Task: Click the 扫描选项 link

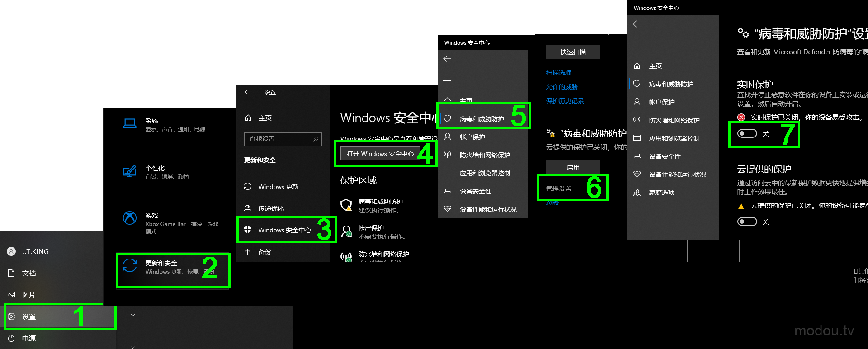Action: (559, 73)
